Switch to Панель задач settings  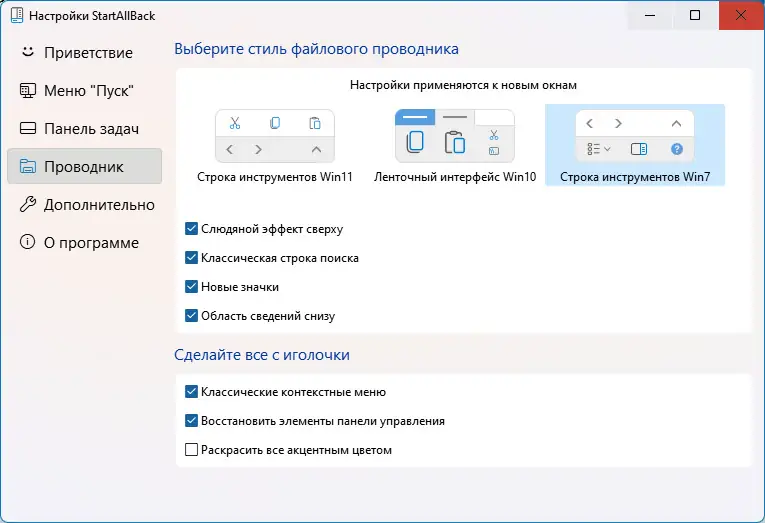[84, 128]
